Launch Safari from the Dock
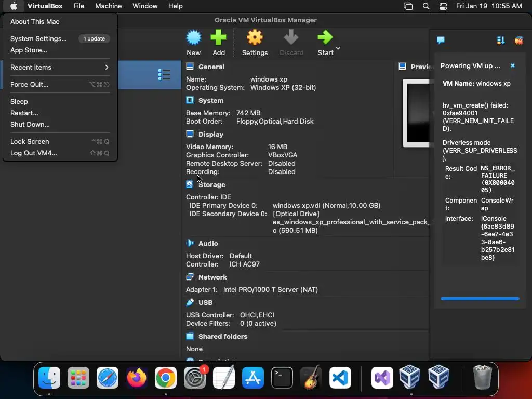The width and height of the screenshot is (532, 399). [x=107, y=377]
